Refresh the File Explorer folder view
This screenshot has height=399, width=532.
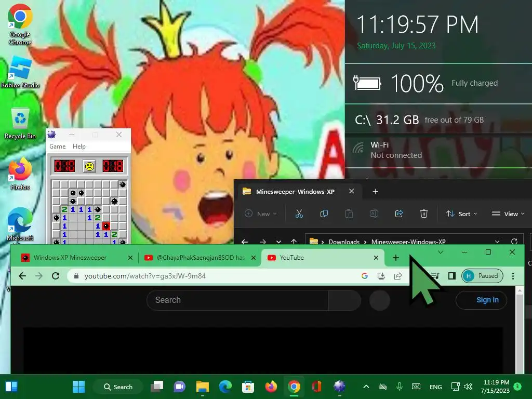pos(514,242)
